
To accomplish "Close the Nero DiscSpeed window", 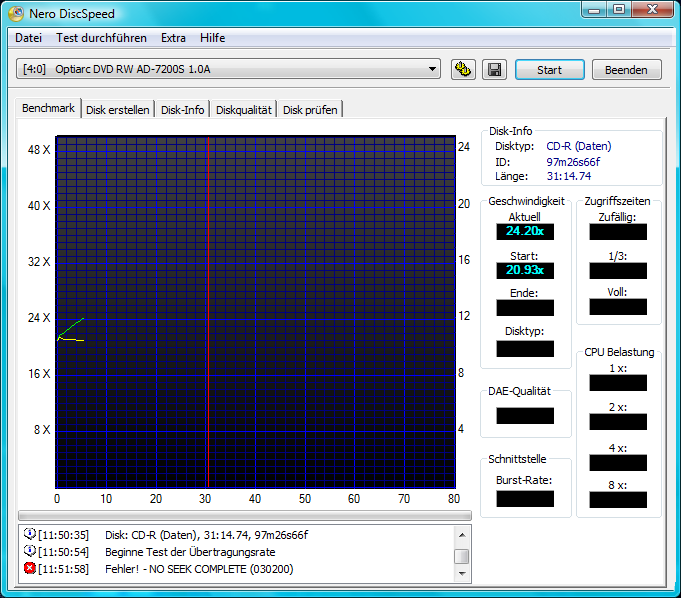I will (x=652, y=10).
